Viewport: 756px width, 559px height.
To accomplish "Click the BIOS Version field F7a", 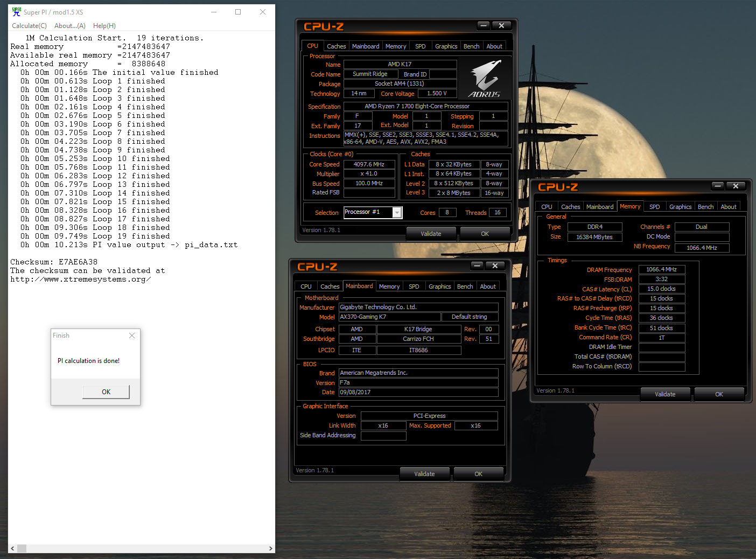I will [x=418, y=383].
